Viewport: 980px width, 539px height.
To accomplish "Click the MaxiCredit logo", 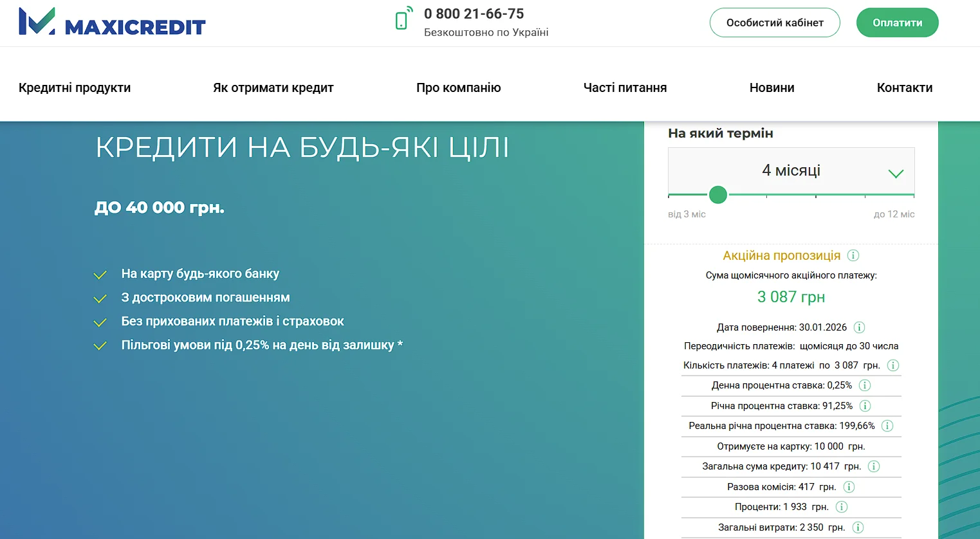I will (x=112, y=22).
